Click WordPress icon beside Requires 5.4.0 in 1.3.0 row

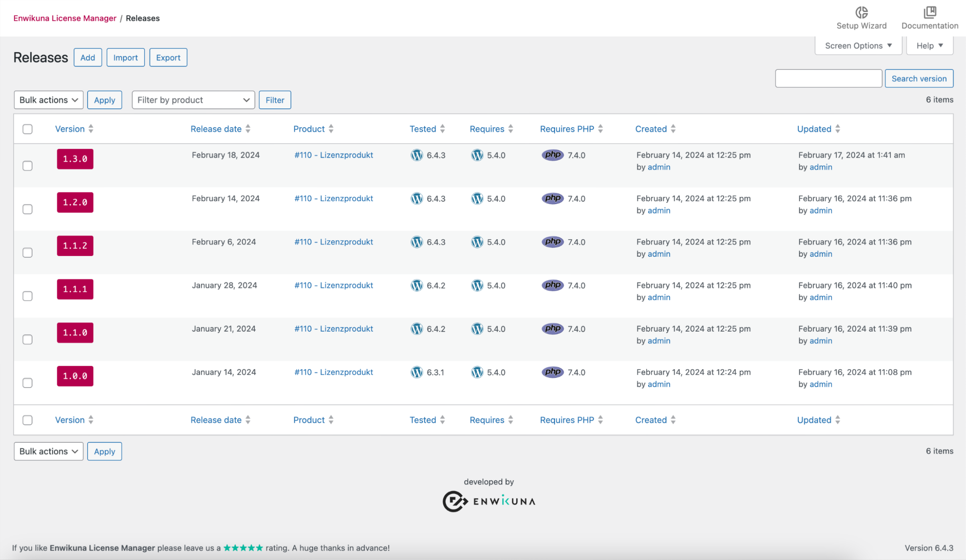click(x=477, y=155)
